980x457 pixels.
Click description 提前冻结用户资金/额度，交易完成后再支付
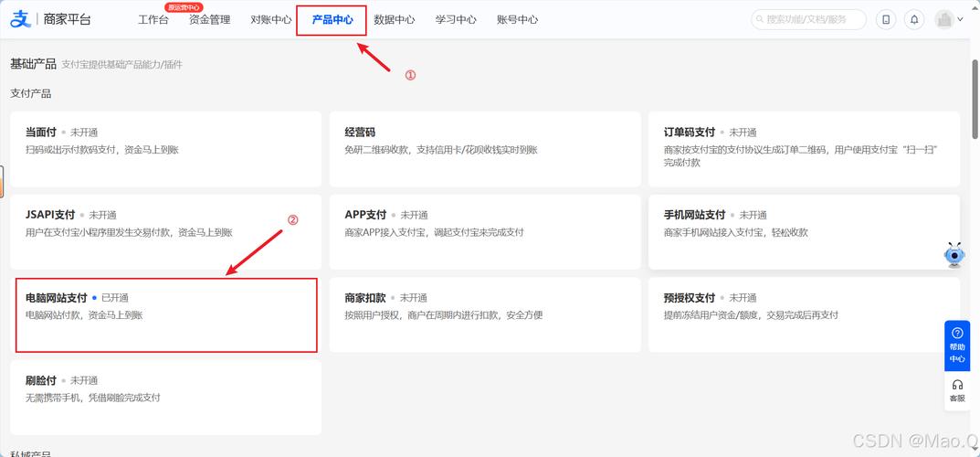[x=751, y=315]
